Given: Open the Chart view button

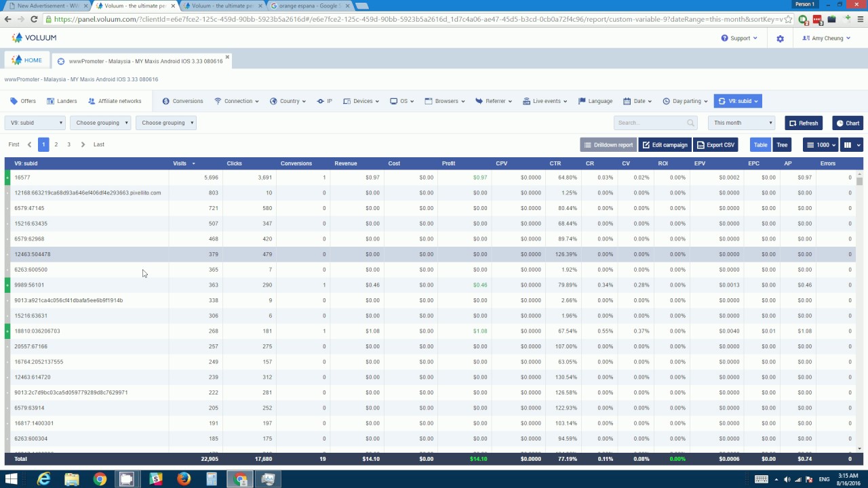Looking at the screenshot, I should [x=848, y=123].
